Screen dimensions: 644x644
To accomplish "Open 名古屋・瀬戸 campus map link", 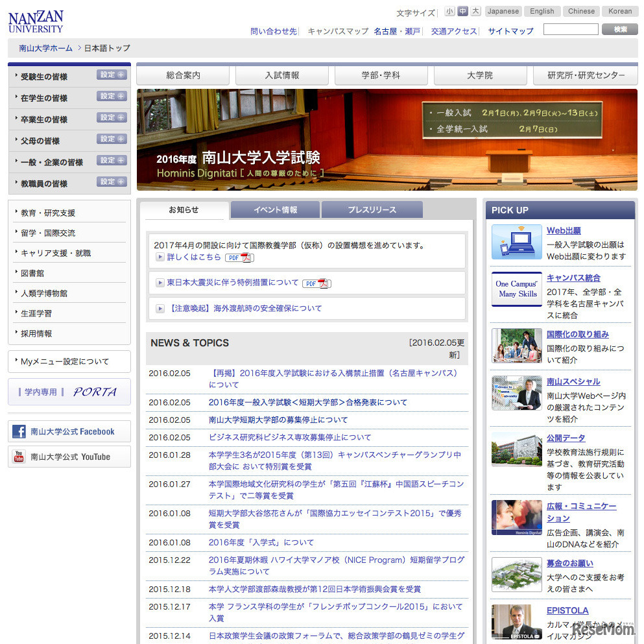I will pyautogui.click(x=397, y=32).
